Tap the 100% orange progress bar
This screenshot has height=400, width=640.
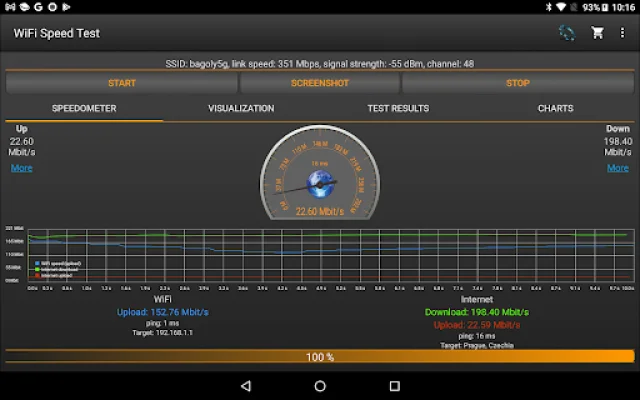320,356
